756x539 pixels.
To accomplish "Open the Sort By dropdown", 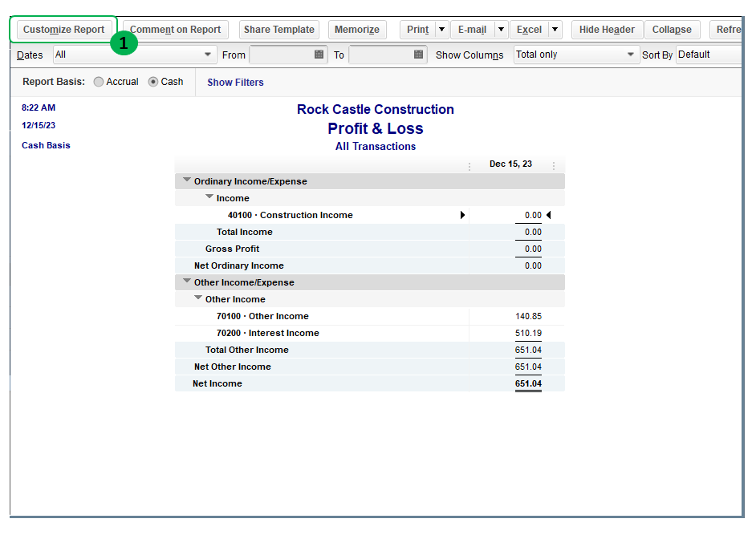I will click(x=708, y=55).
